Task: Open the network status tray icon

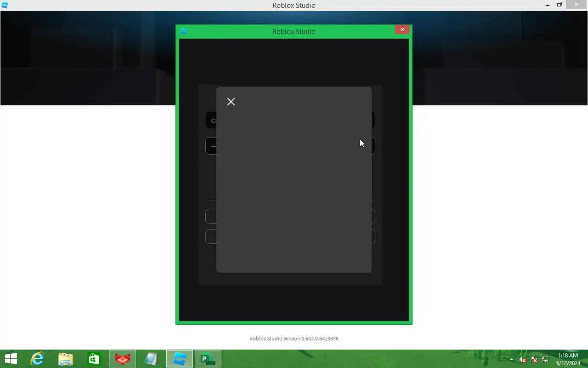Action: (x=545, y=359)
